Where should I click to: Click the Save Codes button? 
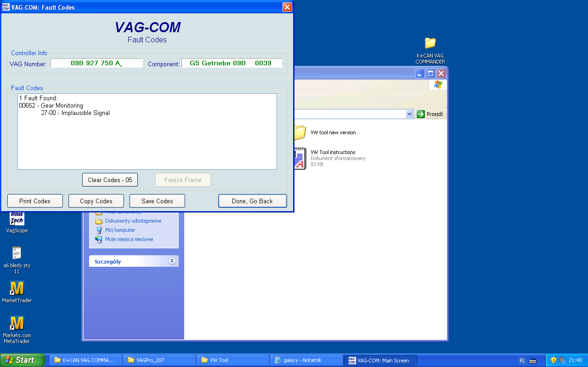157,201
